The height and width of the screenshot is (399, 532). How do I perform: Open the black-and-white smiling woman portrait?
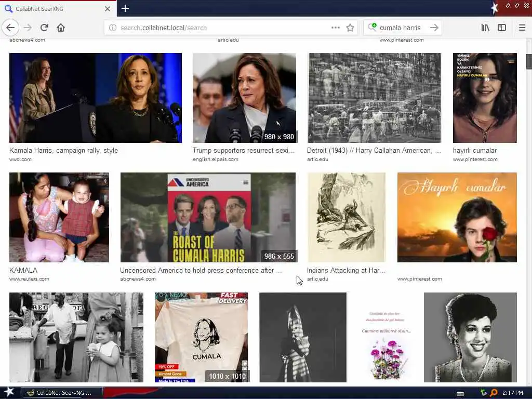[x=470, y=337]
